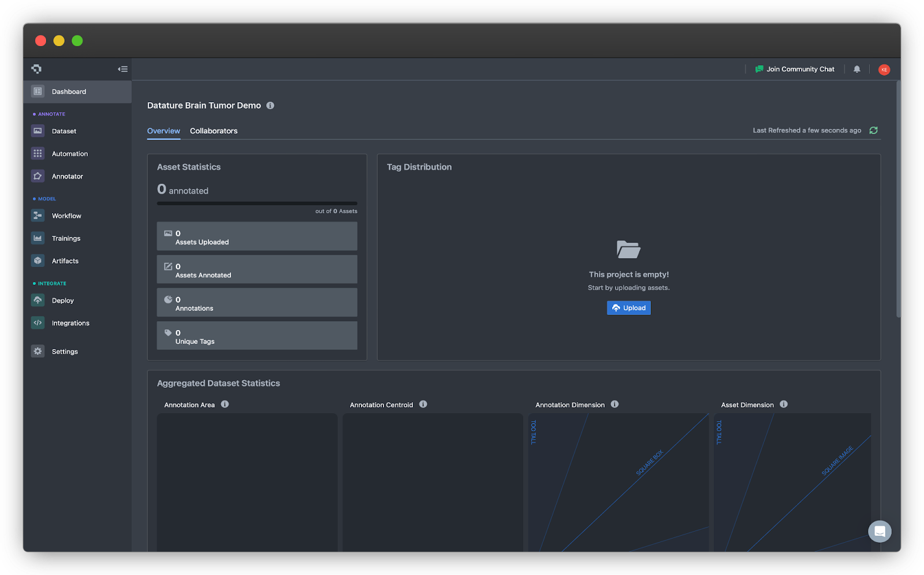Click the Datature logo in the sidebar
924x575 pixels.
tap(36, 68)
